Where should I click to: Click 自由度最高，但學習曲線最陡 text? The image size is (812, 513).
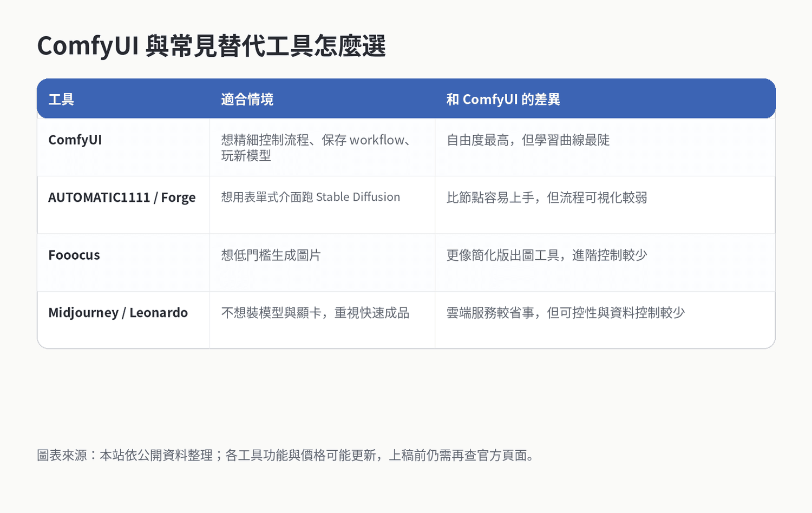coord(528,140)
